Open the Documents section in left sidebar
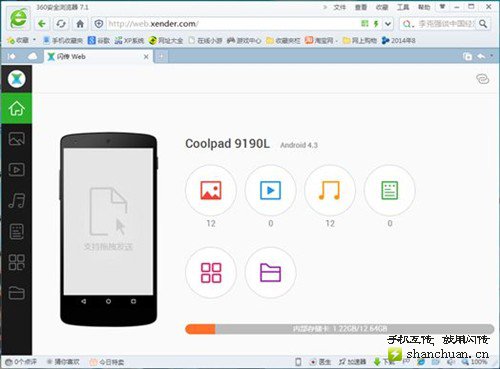 tap(16, 232)
